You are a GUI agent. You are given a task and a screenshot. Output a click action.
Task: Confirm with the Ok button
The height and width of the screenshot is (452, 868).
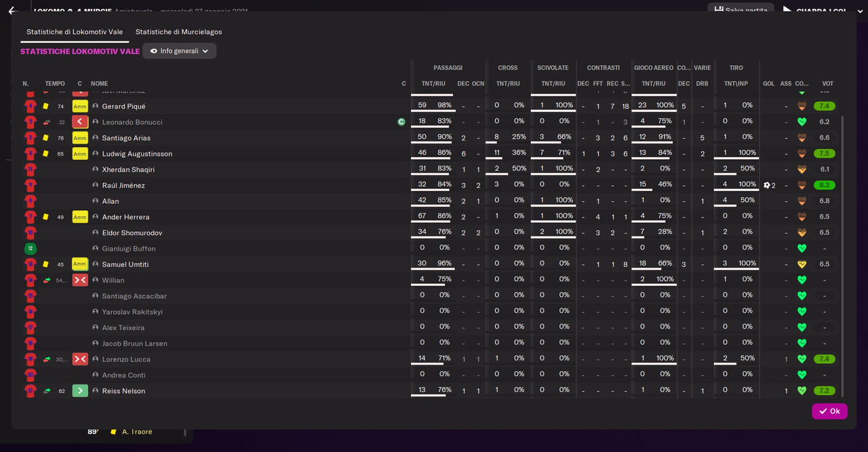click(829, 411)
